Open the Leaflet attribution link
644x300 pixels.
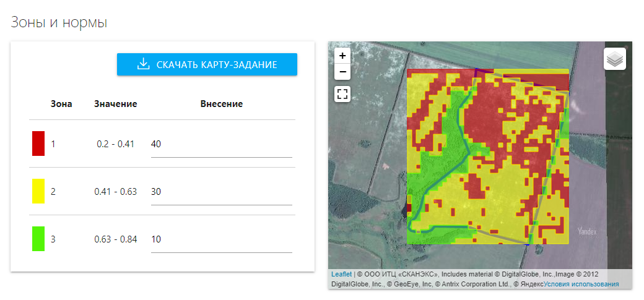341,274
